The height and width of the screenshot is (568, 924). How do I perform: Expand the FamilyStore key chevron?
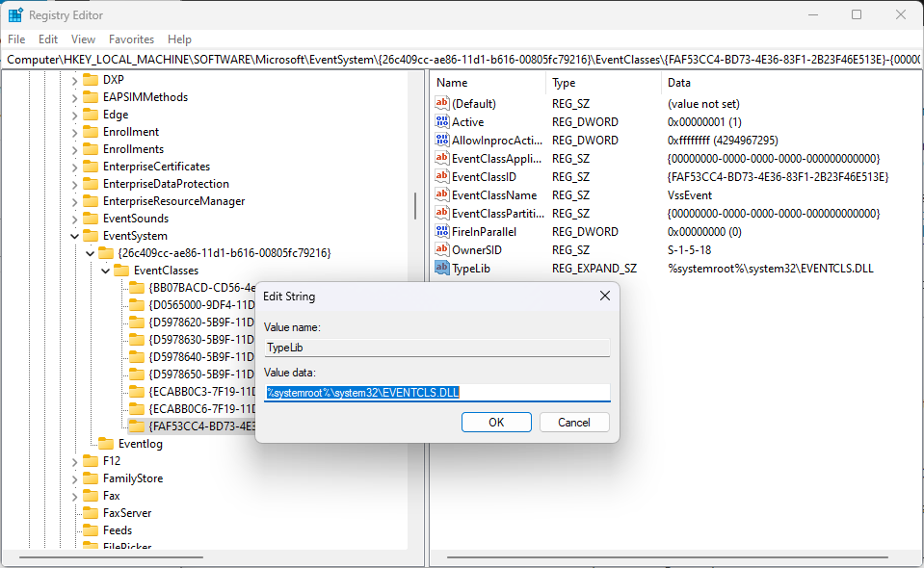pyautogui.click(x=75, y=478)
